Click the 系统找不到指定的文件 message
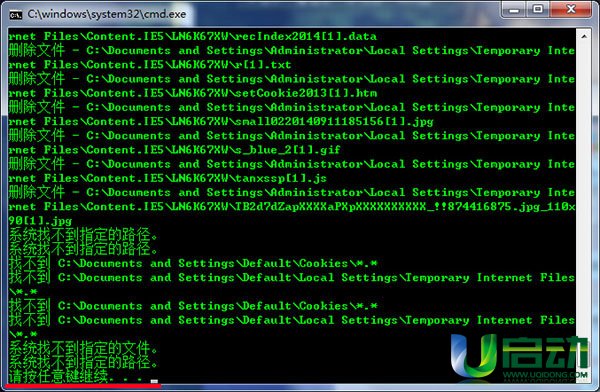The height and width of the screenshot is (392, 600). point(83,348)
